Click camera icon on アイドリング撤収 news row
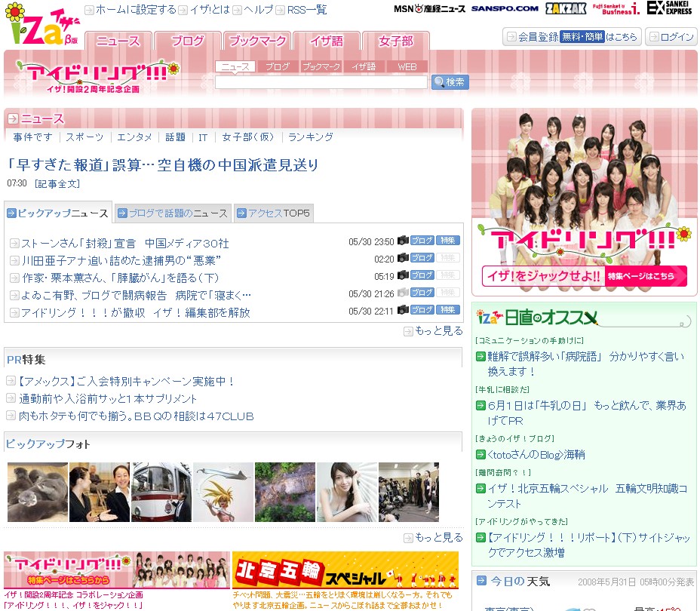This screenshot has width=700, height=611. pos(403,310)
